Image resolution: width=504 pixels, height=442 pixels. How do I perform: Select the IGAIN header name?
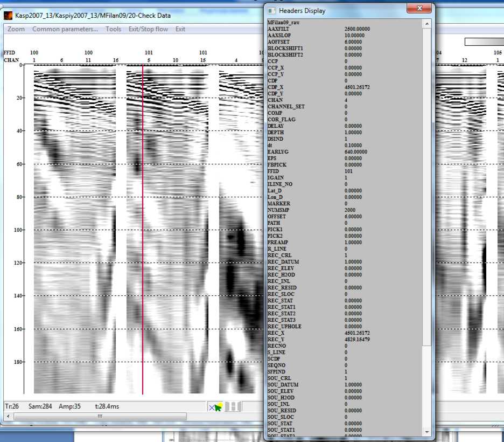[276, 177]
